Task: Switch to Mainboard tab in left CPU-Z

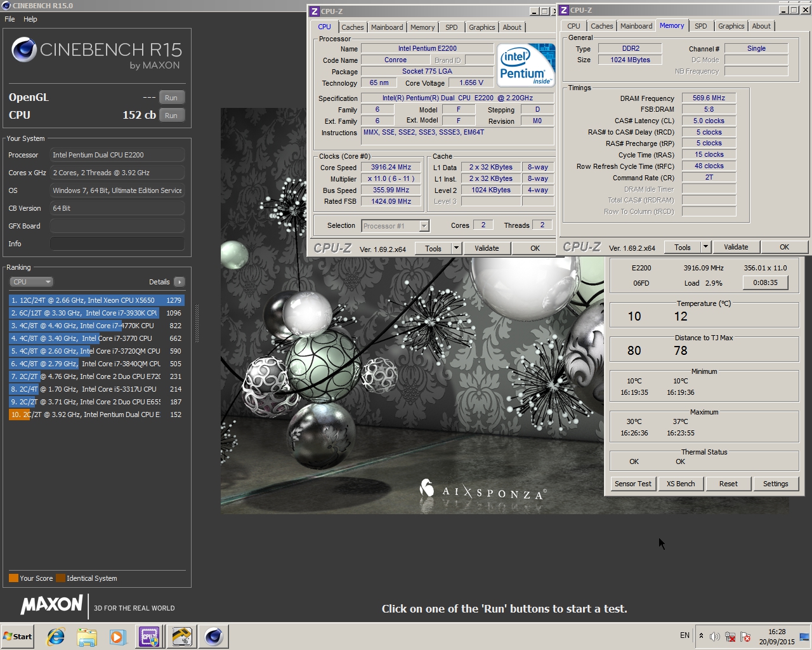Action: coord(387,27)
